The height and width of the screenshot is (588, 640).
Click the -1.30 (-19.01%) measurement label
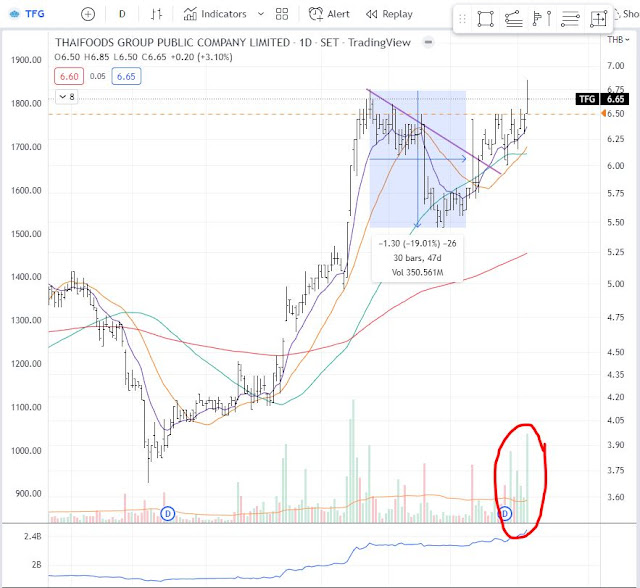tap(417, 244)
